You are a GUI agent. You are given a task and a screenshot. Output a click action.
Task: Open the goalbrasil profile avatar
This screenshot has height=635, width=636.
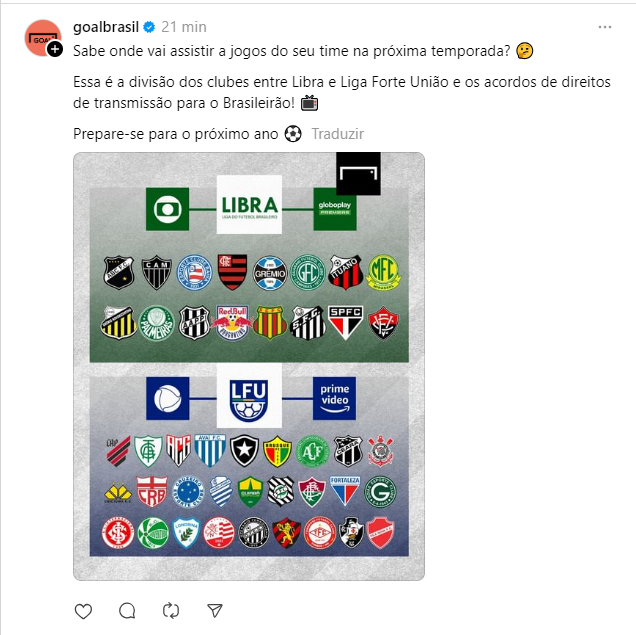point(43,38)
